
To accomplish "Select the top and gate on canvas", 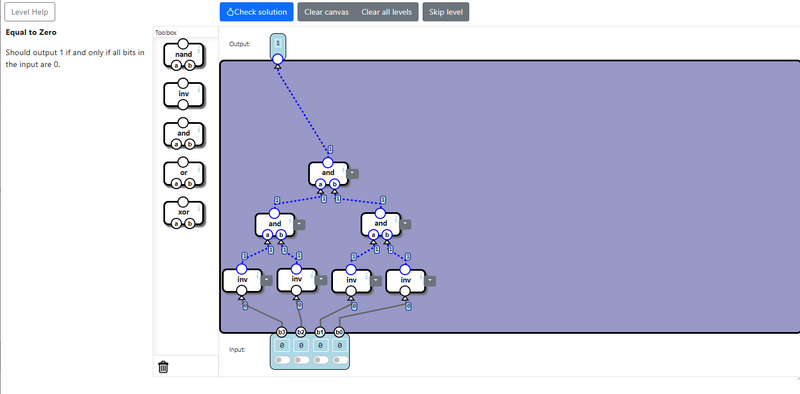I will tap(328, 173).
